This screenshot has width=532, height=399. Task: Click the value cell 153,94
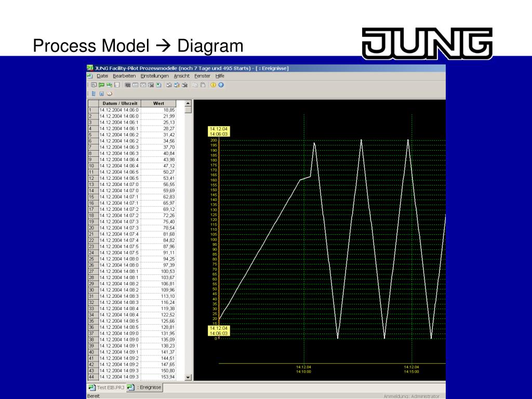[x=158, y=377]
